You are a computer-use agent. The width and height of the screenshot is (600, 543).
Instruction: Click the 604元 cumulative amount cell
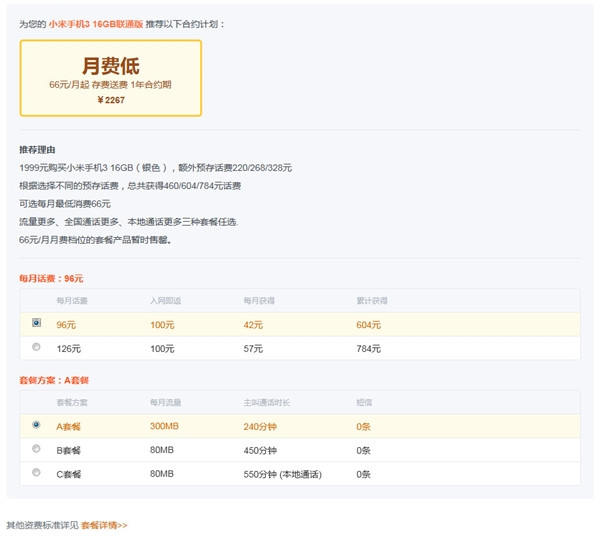[x=368, y=324]
